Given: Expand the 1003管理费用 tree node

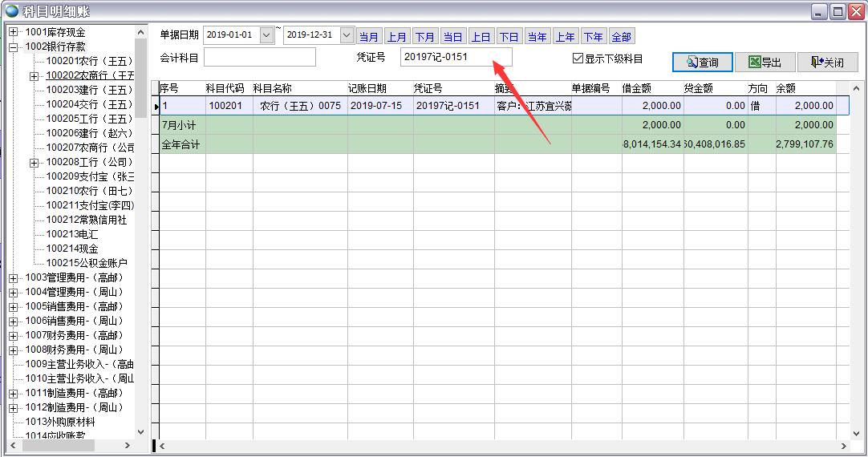Looking at the screenshot, I should tap(13, 277).
